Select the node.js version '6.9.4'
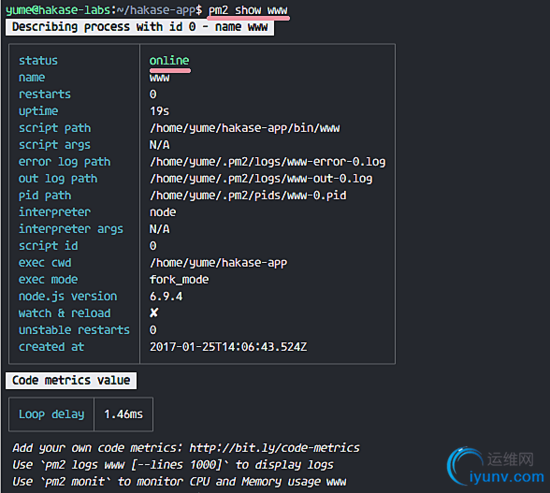This screenshot has width=550, height=493. (166, 296)
